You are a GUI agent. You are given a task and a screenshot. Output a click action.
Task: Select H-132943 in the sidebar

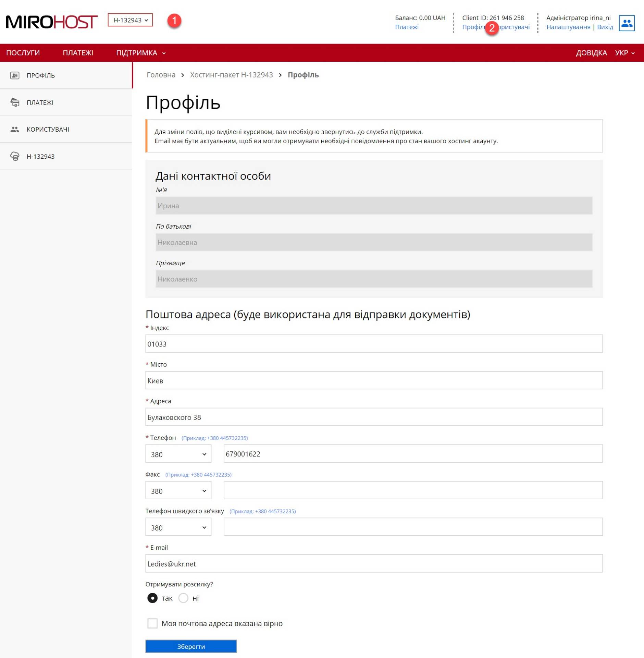click(x=66, y=156)
